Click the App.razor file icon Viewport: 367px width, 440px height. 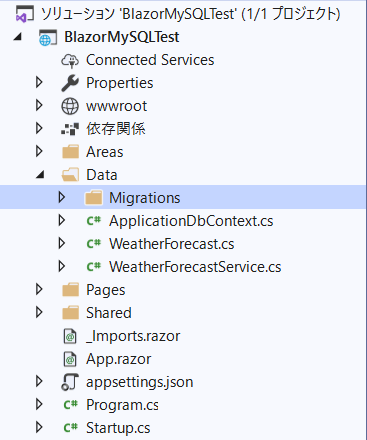[70, 359]
